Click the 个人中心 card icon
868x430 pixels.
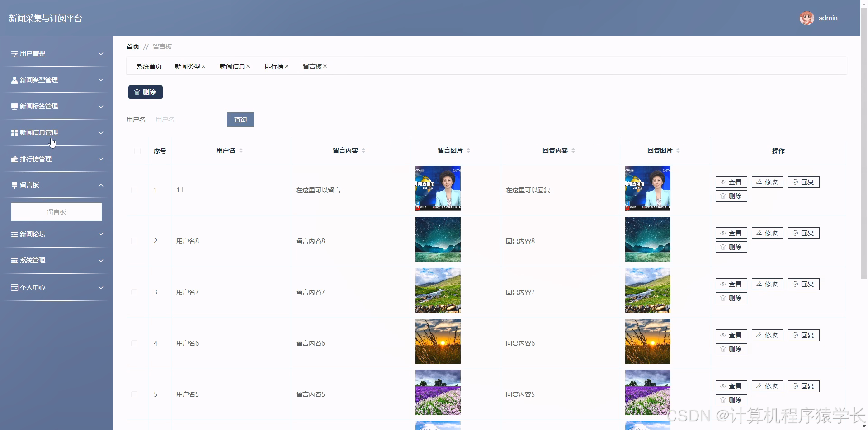click(x=14, y=287)
